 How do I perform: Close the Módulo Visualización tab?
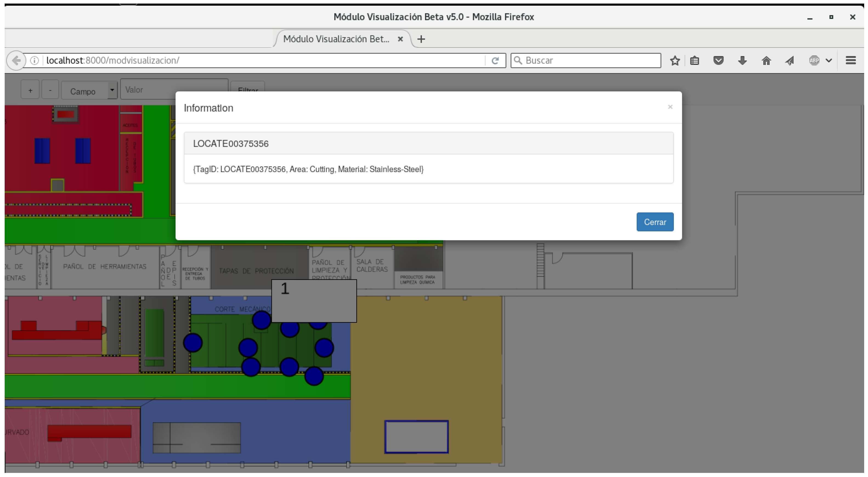point(400,39)
